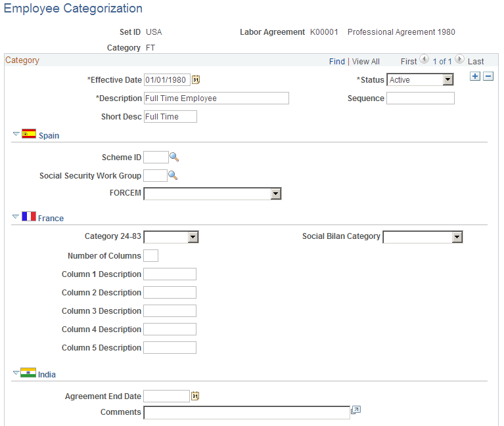Click the Labor Agreement value K00001
The height and width of the screenshot is (426, 504).
click(324, 32)
